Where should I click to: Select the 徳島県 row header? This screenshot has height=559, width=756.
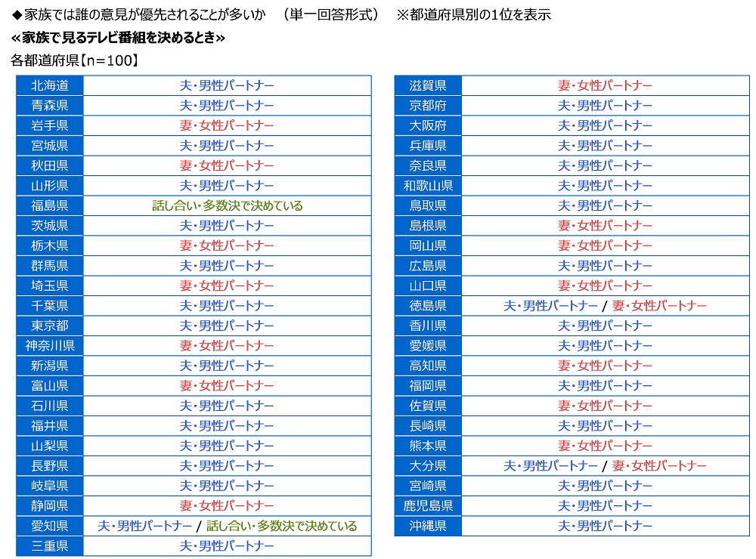coord(428,305)
